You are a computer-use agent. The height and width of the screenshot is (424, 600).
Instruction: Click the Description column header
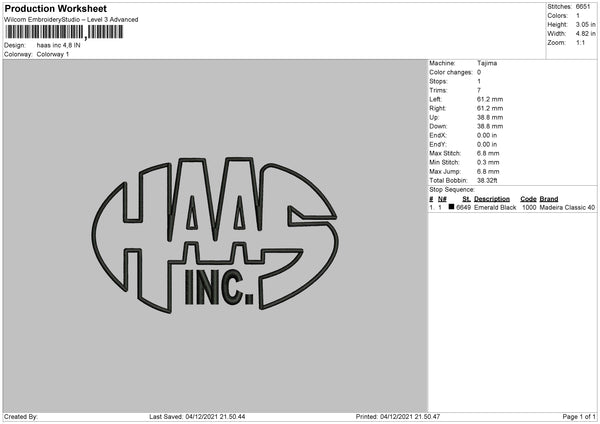coord(492,199)
